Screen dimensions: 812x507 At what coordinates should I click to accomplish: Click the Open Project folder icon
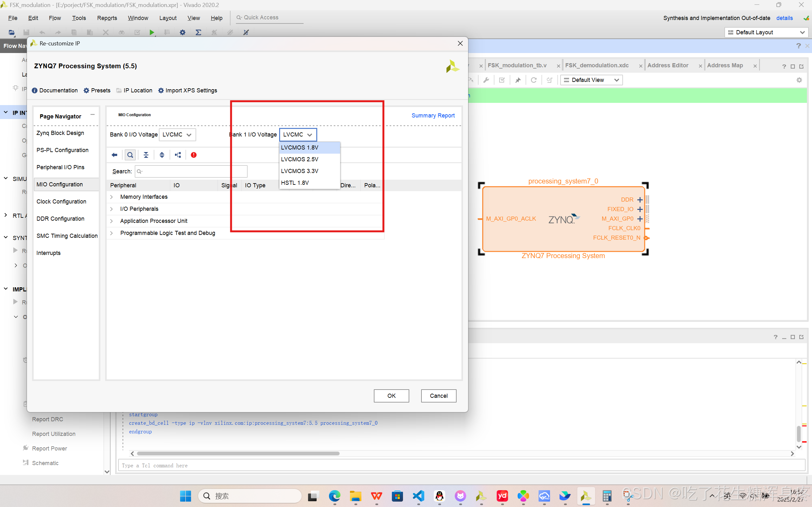tap(12, 32)
